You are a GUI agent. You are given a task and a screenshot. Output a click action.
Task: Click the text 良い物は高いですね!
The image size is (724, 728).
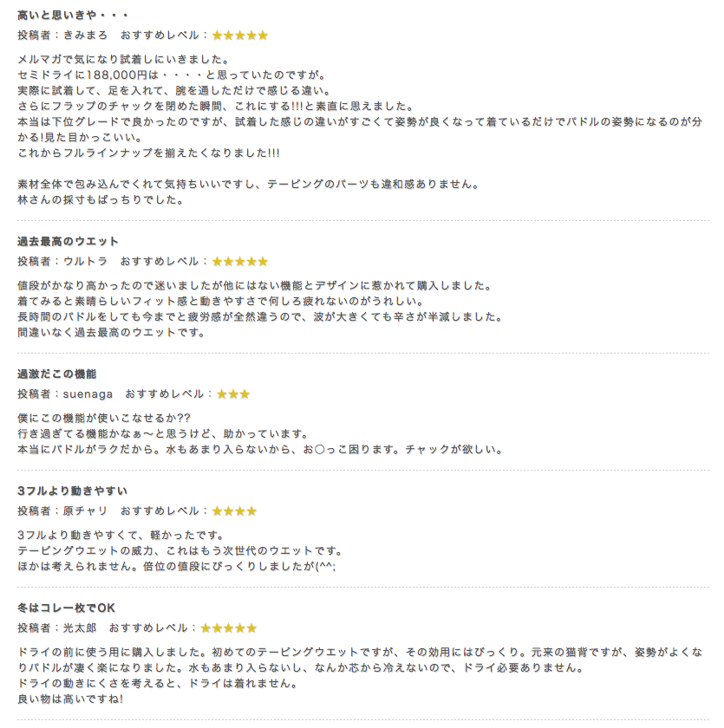point(70,699)
